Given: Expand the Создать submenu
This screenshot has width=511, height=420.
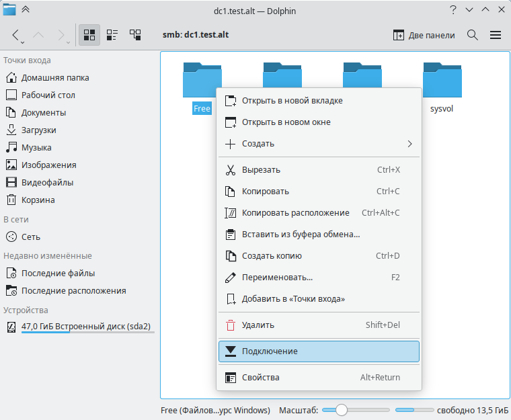Looking at the screenshot, I should click(319, 144).
